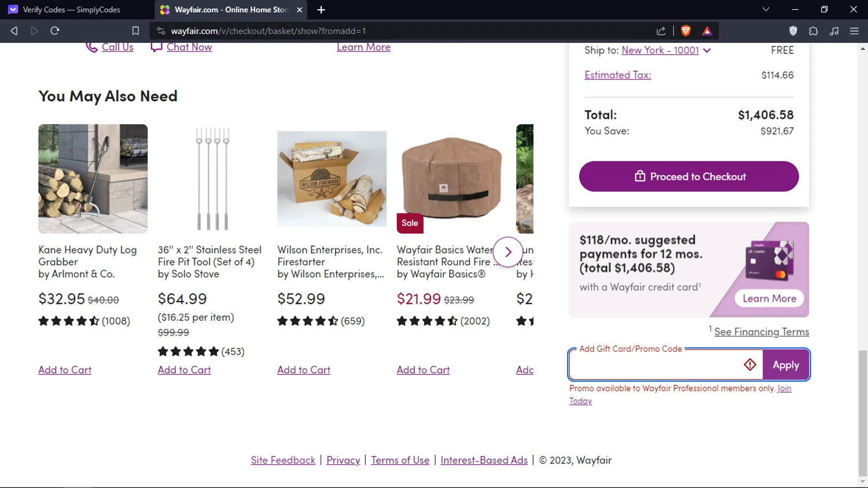Open the shield extension icon

pos(793,31)
